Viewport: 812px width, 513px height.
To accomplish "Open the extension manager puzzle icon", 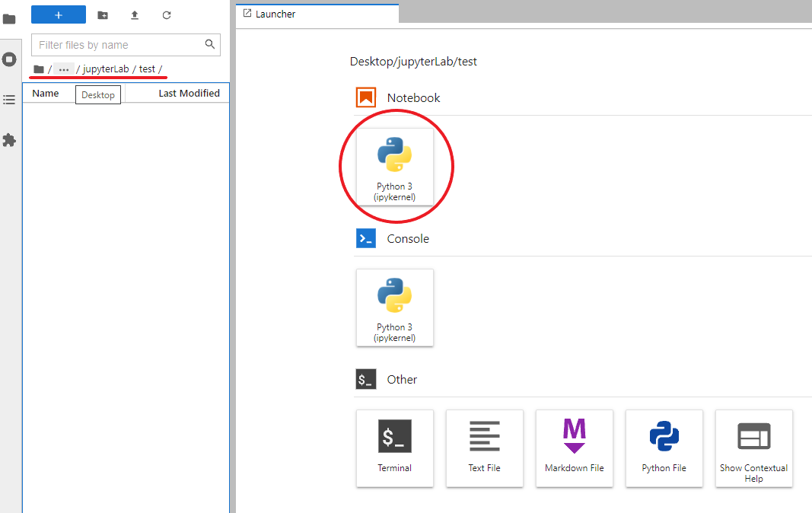I will coord(9,140).
